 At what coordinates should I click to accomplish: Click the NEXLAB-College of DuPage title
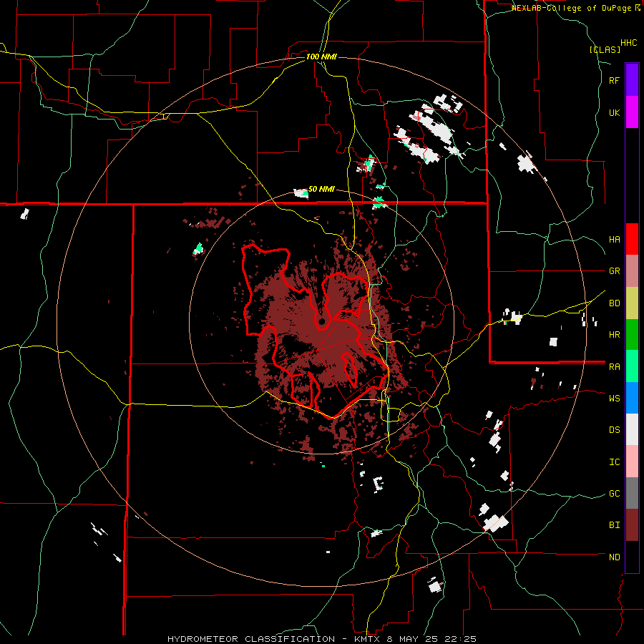[572, 8]
